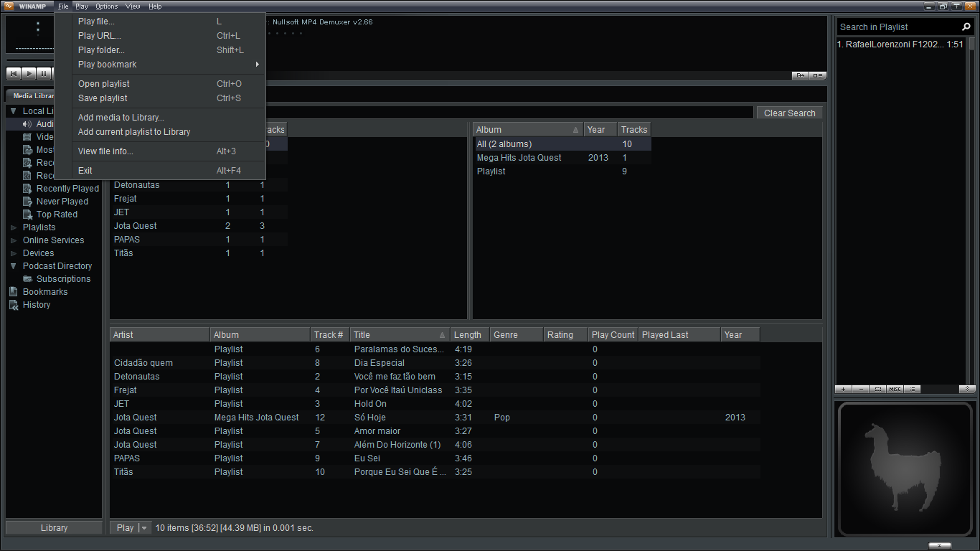Click the Library button at bottom left

[54, 528]
